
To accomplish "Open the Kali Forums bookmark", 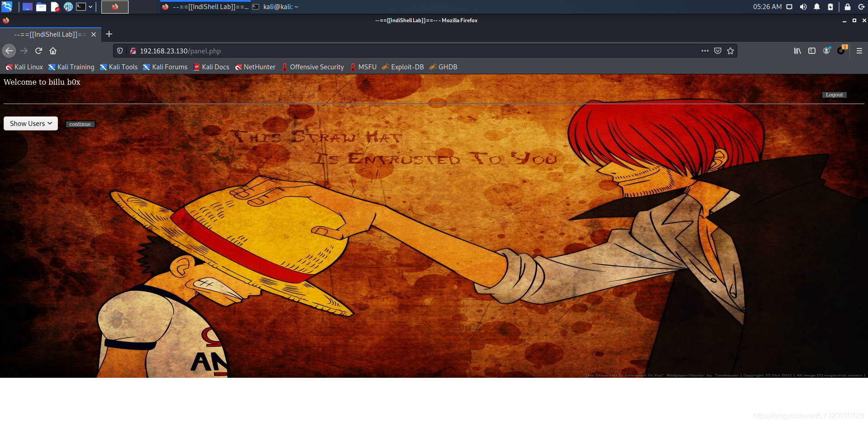I will 165,67.
